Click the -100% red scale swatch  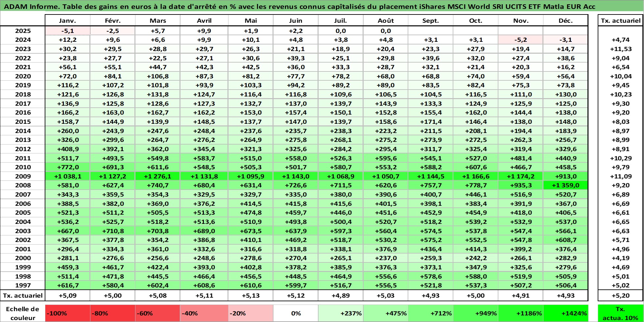(67, 313)
